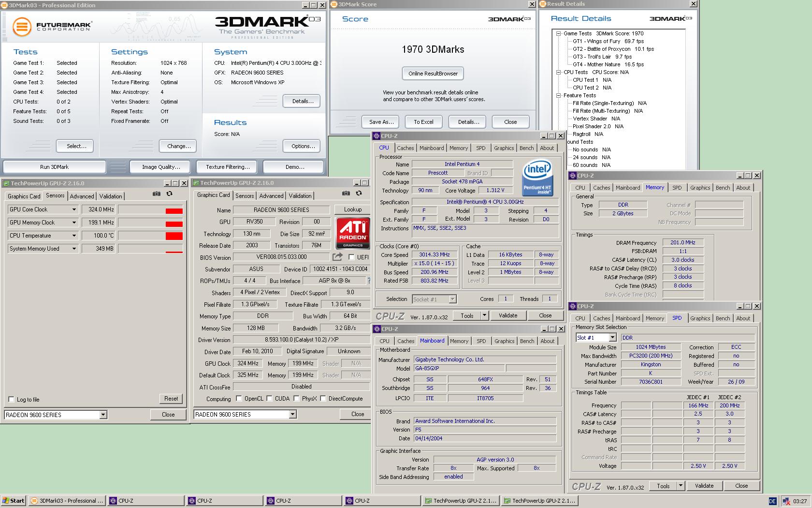Click refresh icon in GPU-Z Graphics Card window
Image resolution: width=812 pixels, height=508 pixels.
pyautogui.click(x=359, y=193)
